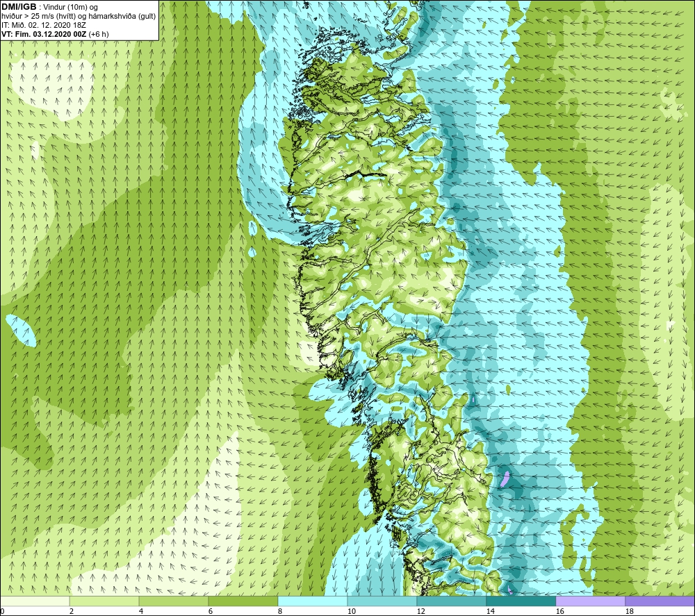The image size is (695, 616).
Task: Pick the 10–12 m/s cyan swatch
Action: [382, 601]
